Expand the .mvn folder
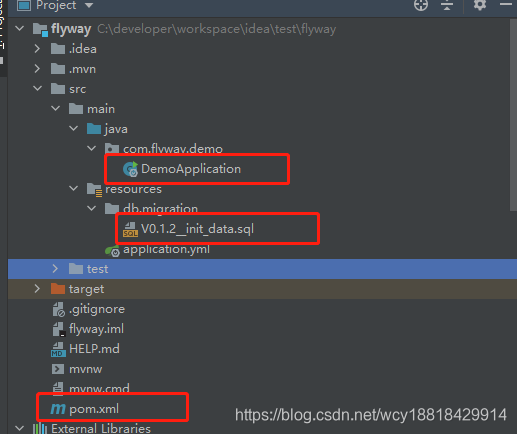Screen dimensions: 517x434 (37, 69)
